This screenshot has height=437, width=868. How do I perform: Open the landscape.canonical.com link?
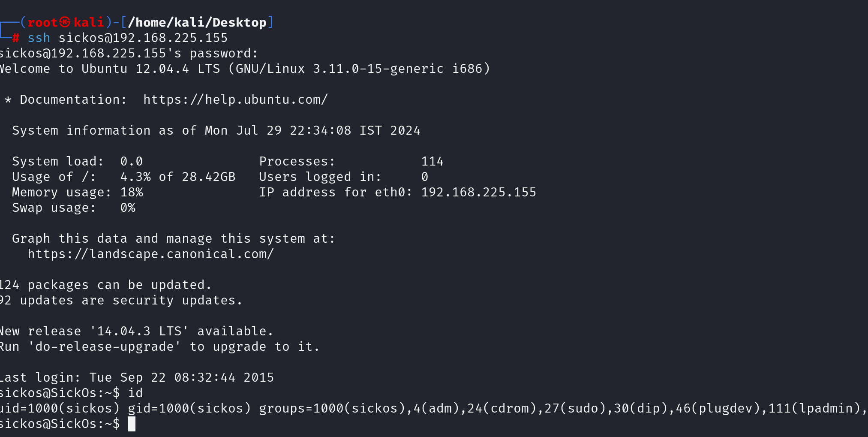(151, 254)
